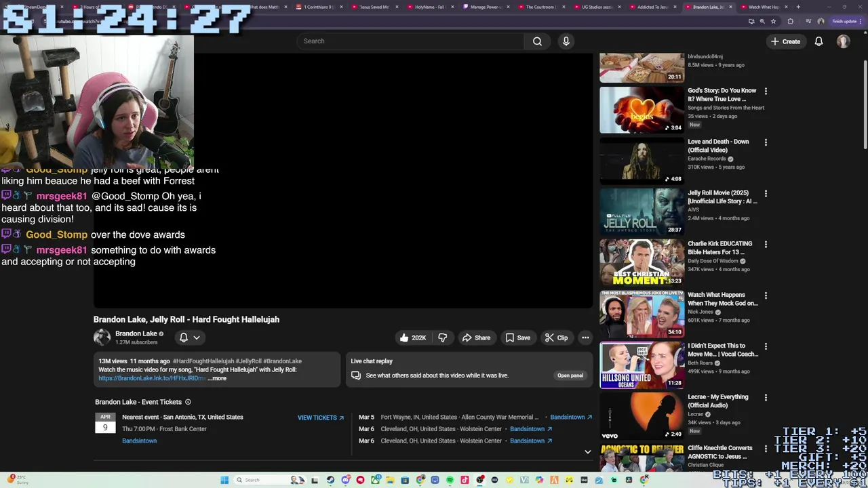Clip the video
This screenshot has height=488, width=868.
pyautogui.click(x=555, y=338)
